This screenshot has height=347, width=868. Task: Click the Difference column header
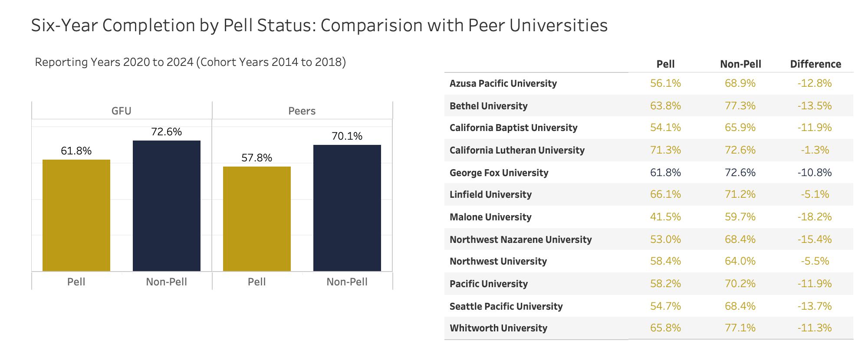pyautogui.click(x=815, y=64)
